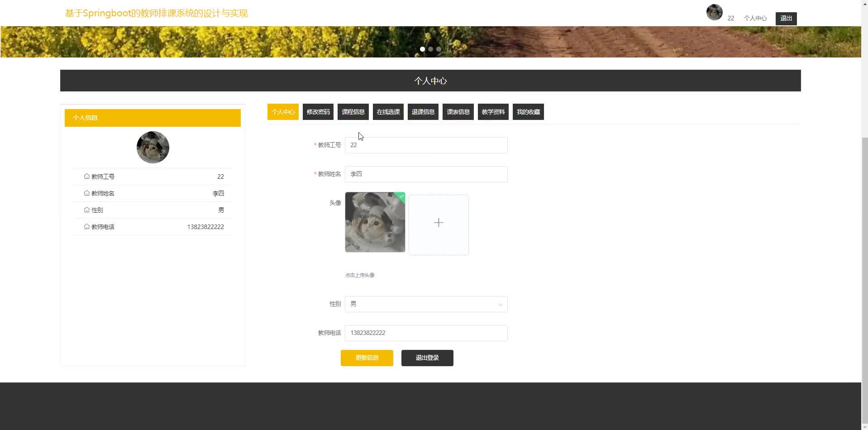Click the plus icon to upload an avatar
868x430 pixels.
(439, 223)
